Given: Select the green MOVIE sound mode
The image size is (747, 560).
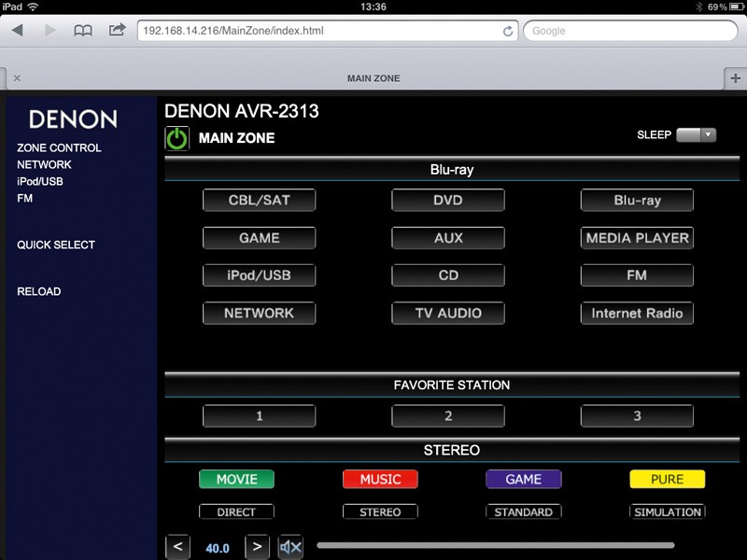Looking at the screenshot, I should pyautogui.click(x=237, y=479).
